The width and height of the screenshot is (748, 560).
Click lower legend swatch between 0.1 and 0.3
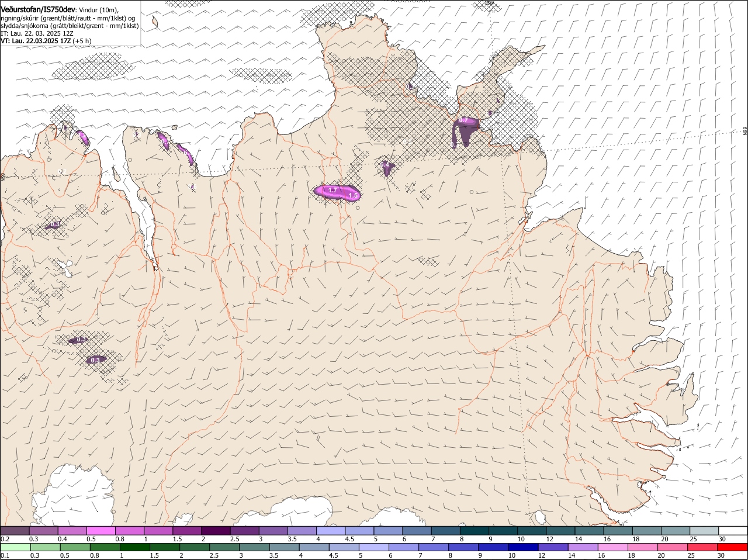click(x=15, y=547)
